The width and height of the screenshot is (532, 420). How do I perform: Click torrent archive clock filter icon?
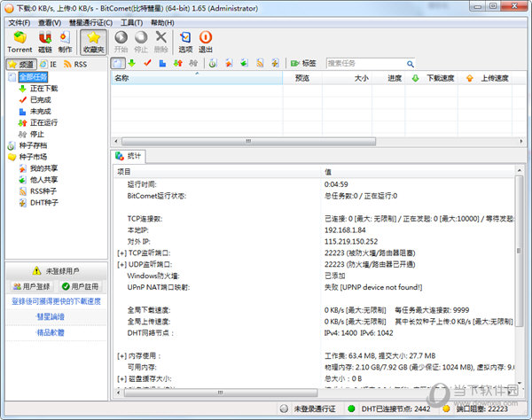tap(213, 63)
